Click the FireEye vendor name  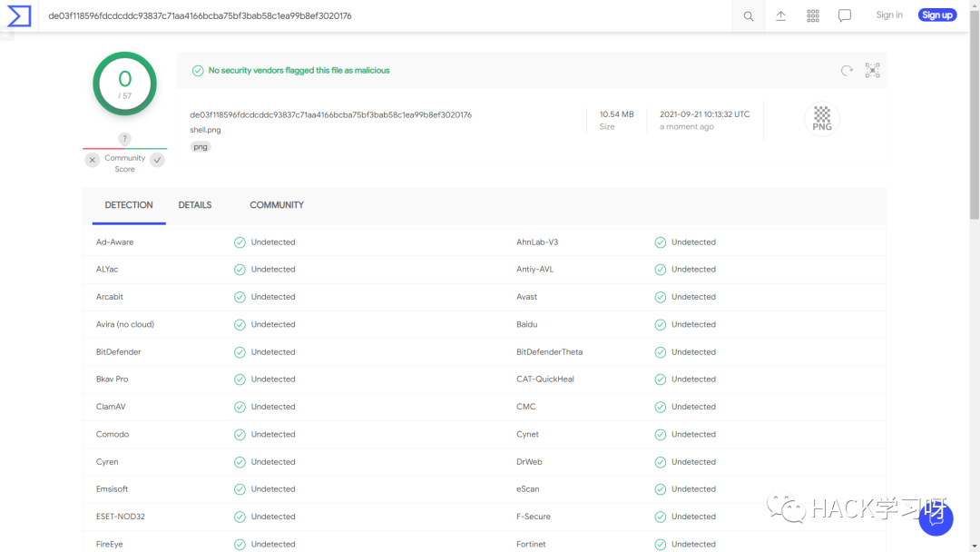[x=110, y=545]
